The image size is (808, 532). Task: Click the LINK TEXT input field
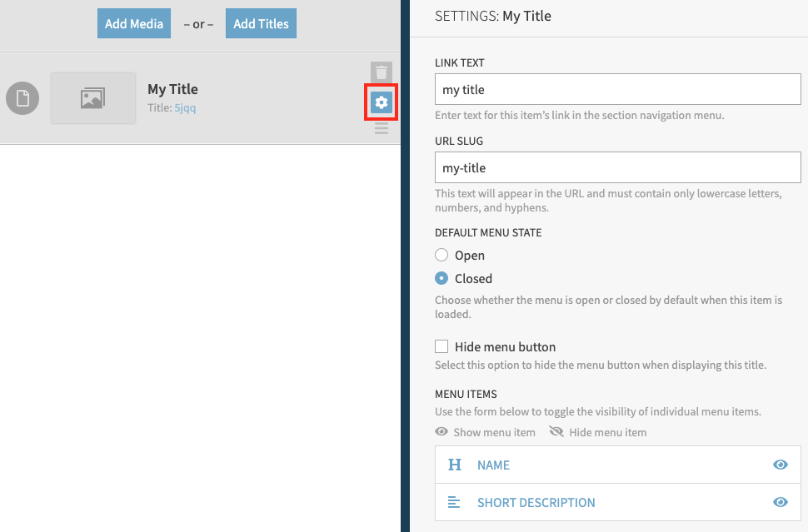click(x=617, y=89)
